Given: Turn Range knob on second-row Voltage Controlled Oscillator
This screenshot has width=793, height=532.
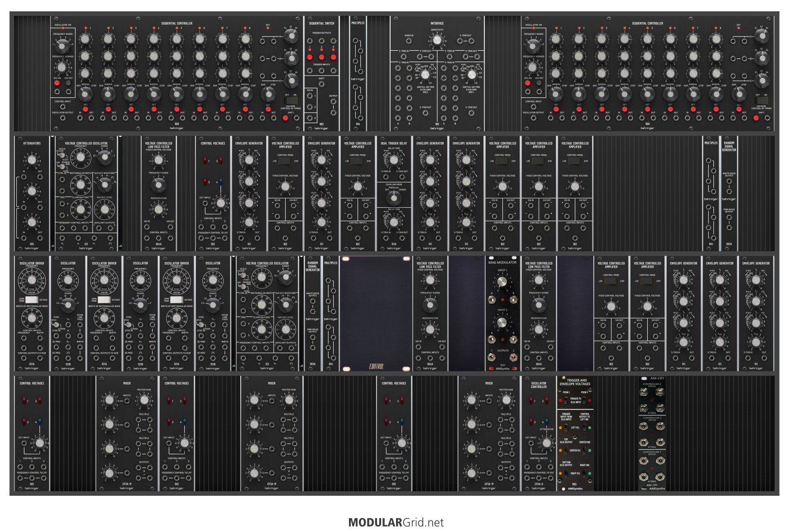Looking at the screenshot, I should coord(105,157).
